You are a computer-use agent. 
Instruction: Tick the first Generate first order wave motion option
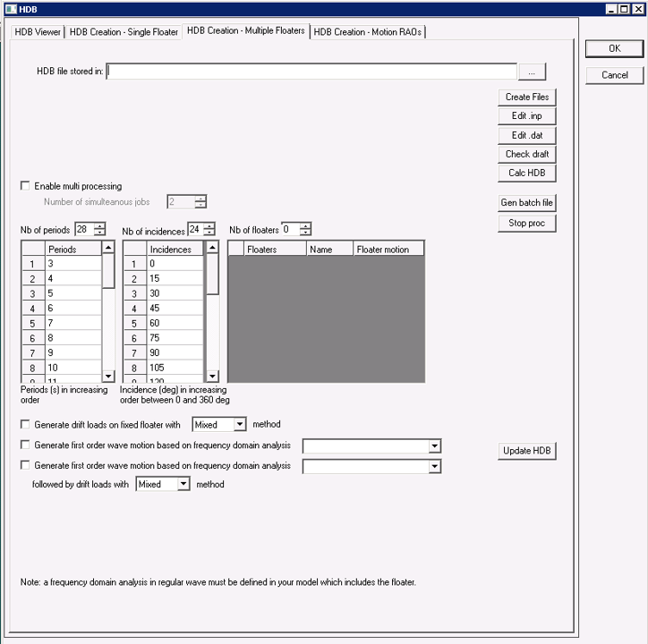[x=25, y=445]
